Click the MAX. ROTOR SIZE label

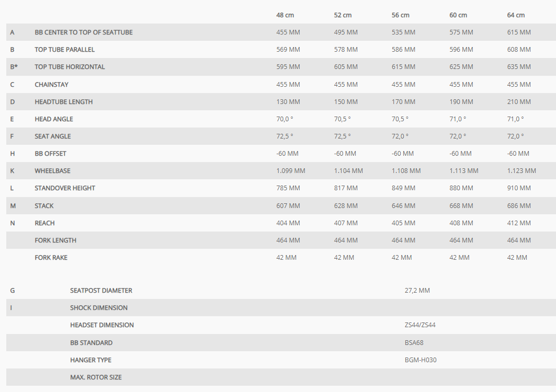(x=96, y=377)
